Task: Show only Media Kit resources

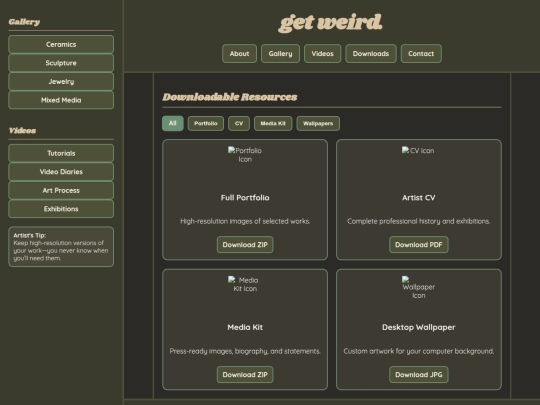Action: (273, 123)
